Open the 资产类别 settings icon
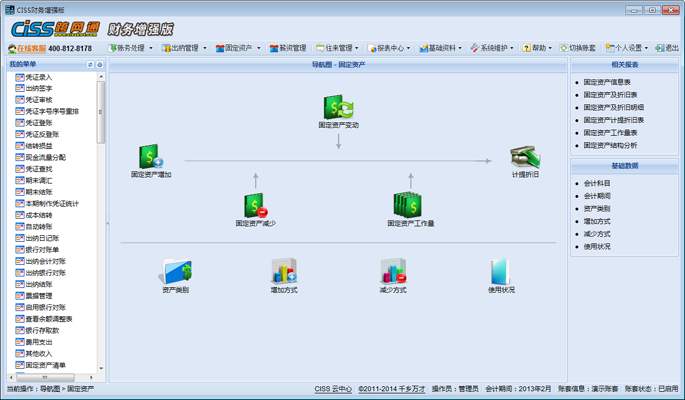 [176, 271]
